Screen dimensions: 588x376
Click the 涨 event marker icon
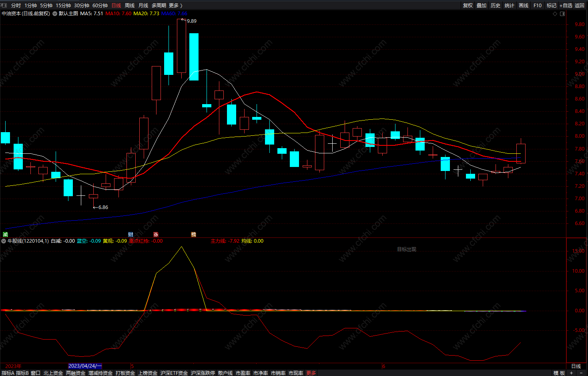pos(156,234)
